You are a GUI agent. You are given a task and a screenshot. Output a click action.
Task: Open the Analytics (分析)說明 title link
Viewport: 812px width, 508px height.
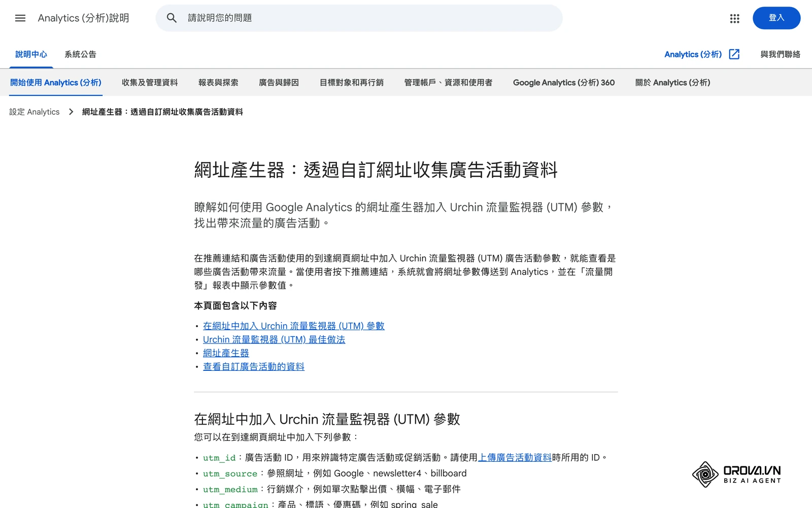click(83, 18)
